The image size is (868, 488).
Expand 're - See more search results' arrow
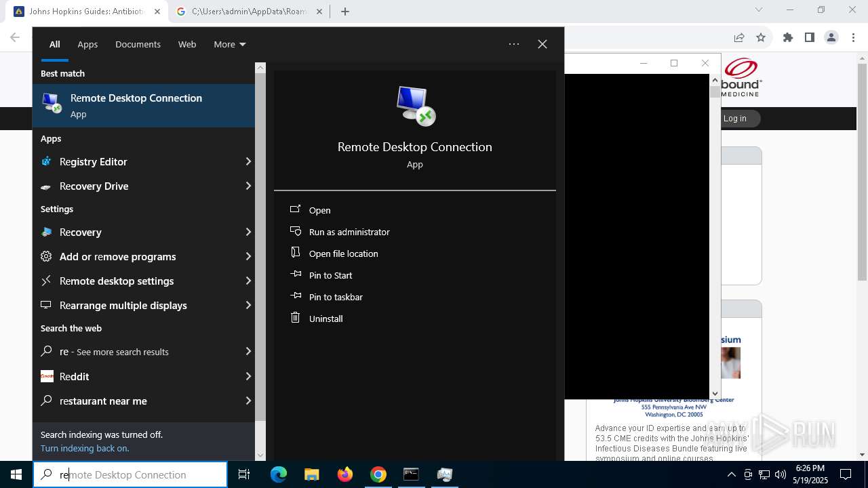coord(248,351)
